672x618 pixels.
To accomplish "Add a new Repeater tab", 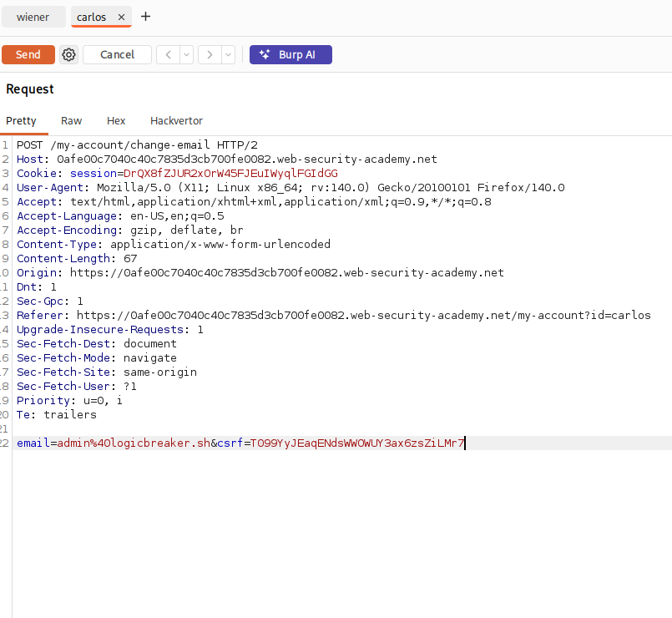I will (x=146, y=17).
